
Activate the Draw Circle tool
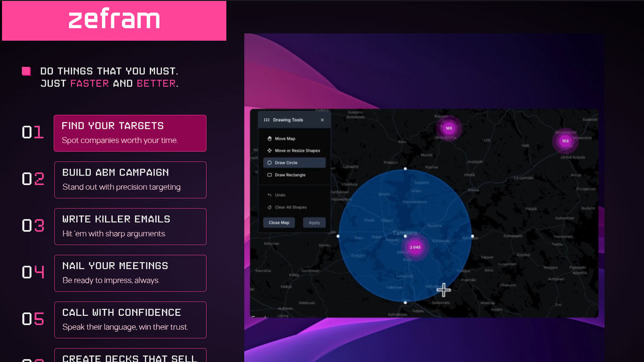[x=294, y=163]
